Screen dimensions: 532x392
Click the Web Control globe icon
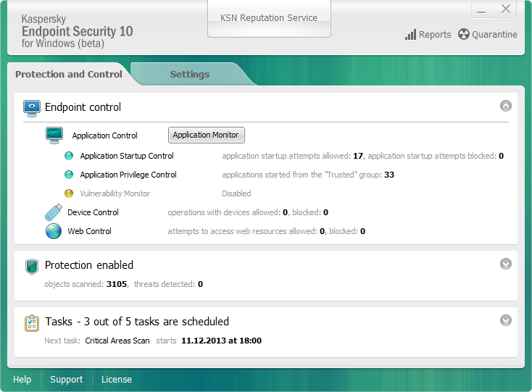pyautogui.click(x=54, y=231)
